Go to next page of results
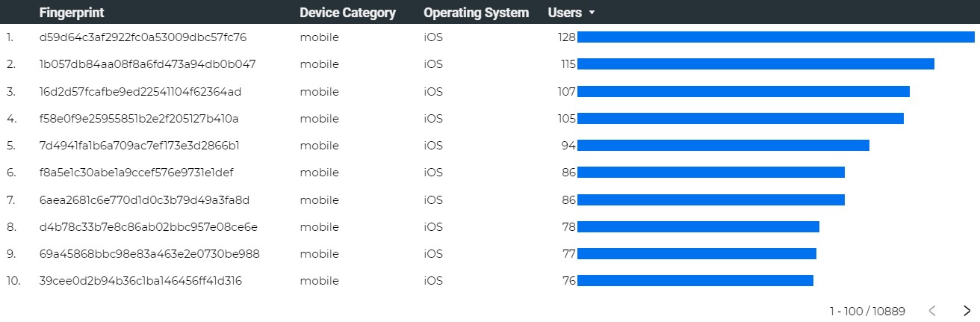 (x=967, y=310)
